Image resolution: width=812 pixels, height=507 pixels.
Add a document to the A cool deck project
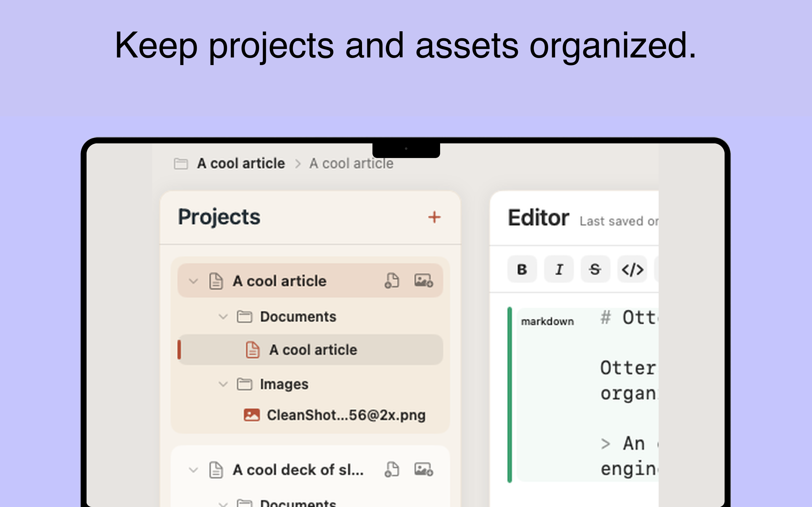(x=392, y=470)
